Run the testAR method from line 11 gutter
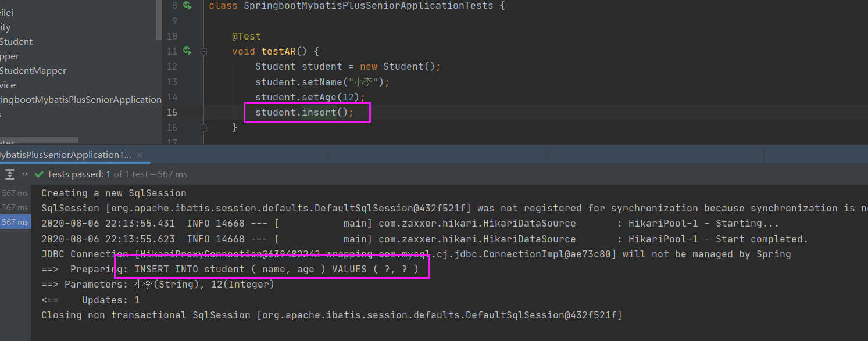 187,51
